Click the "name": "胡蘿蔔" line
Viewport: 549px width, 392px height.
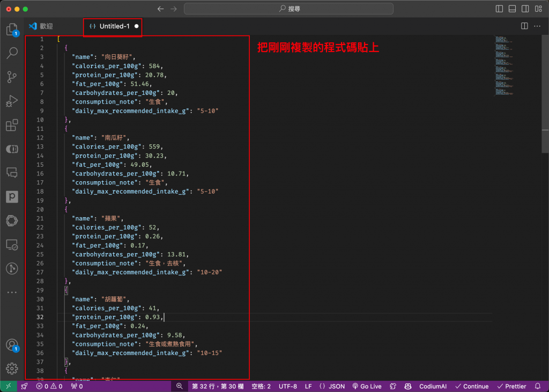101,299
